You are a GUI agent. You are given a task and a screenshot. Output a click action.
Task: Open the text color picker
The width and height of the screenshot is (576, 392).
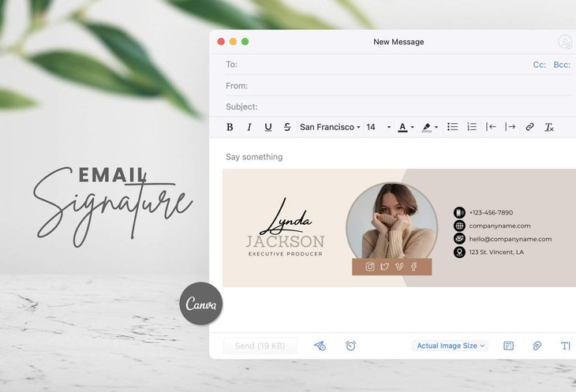406,127
